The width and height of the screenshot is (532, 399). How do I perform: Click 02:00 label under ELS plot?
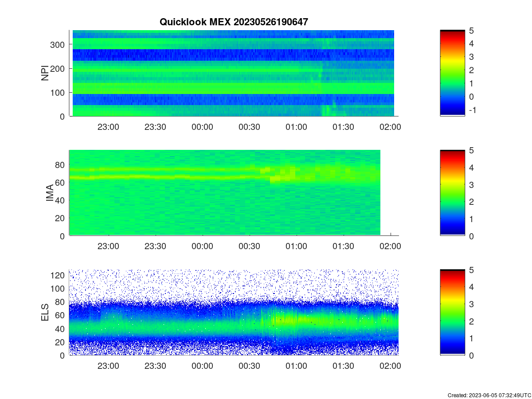pyautogui.click(x=390, y=366)
